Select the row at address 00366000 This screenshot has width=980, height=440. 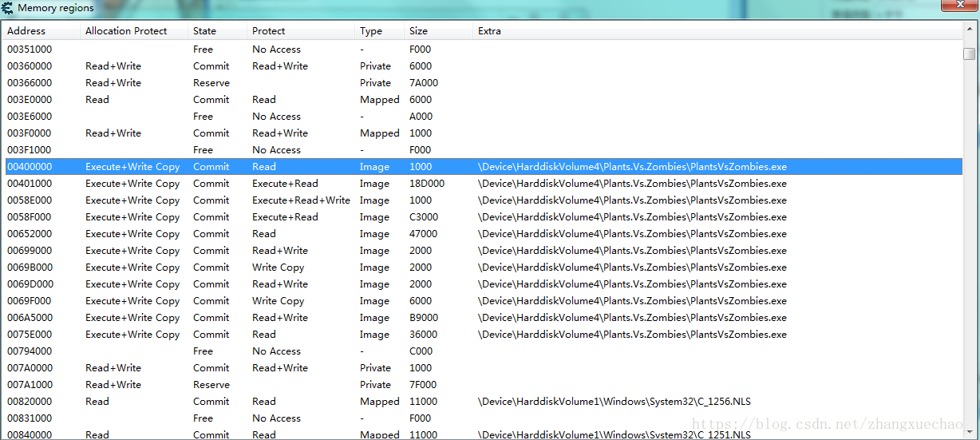tap(482, 83)
